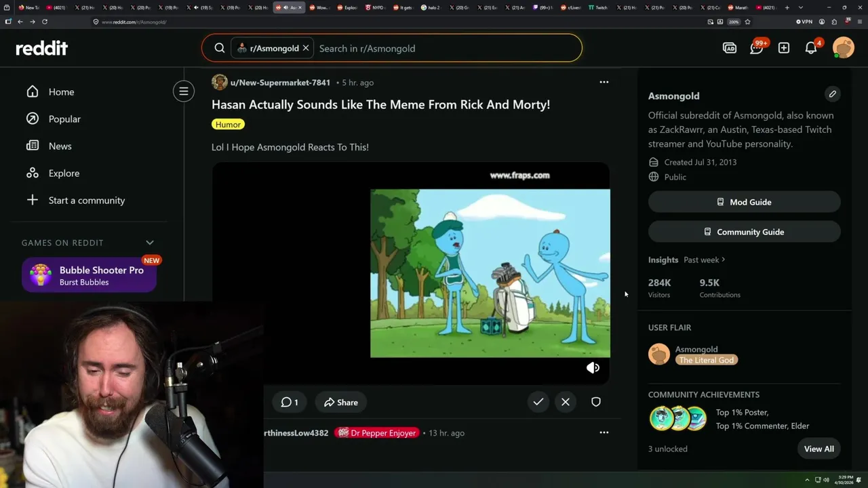Click the Share button
The image size is (868, 488).
pos(340,402)
